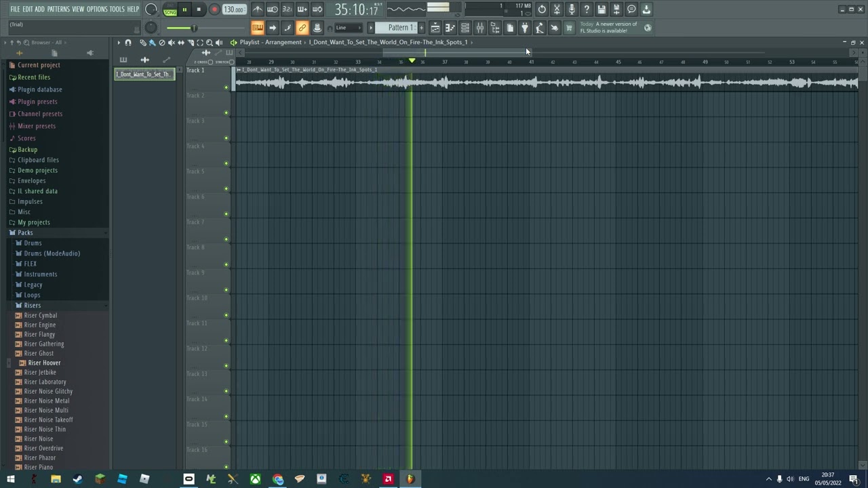
Task: Open the Channel rack icon
Action: coord(465,28)
